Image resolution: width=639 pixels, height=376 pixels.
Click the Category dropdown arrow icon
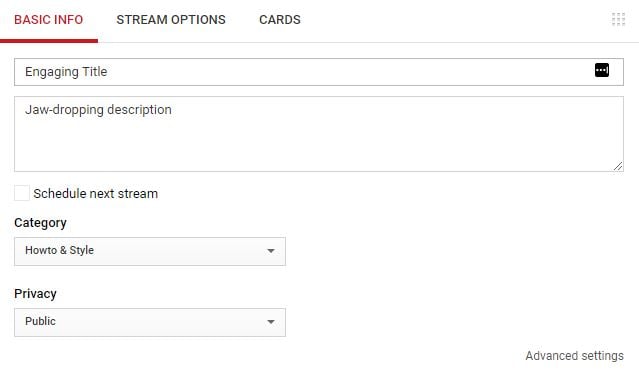coord(271,251)
